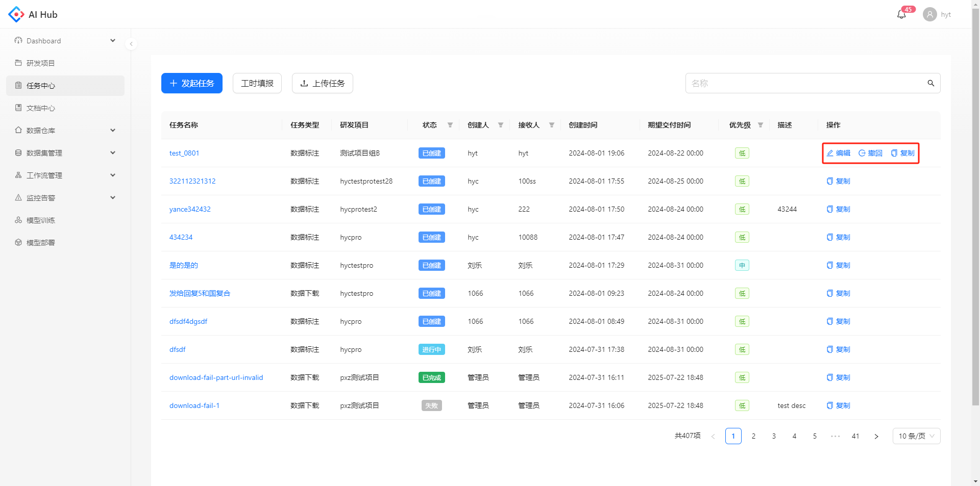Go to next page with right arrow
Image resolution: width=980 pixels, height=486 pixels.
(x=876, y=436)
